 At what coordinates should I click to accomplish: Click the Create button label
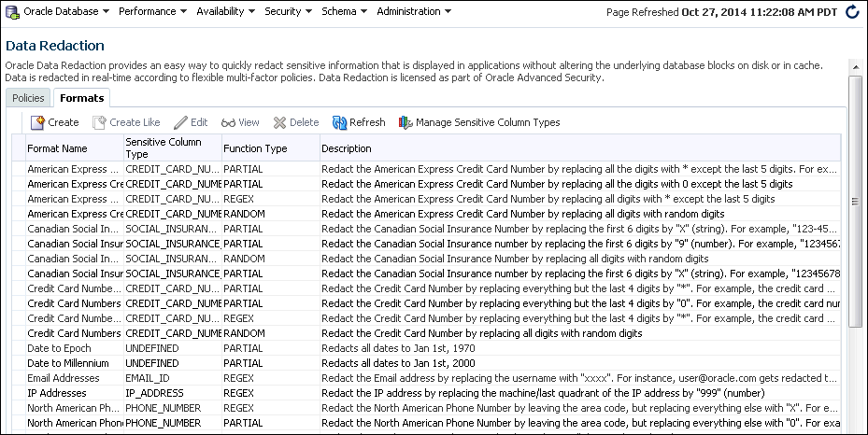(x=64, y=122)
